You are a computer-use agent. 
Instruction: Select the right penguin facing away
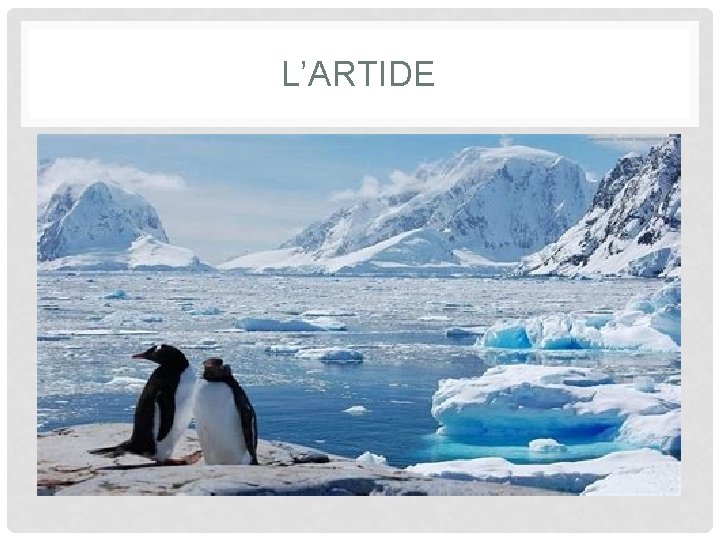click(x=226, y=412)
